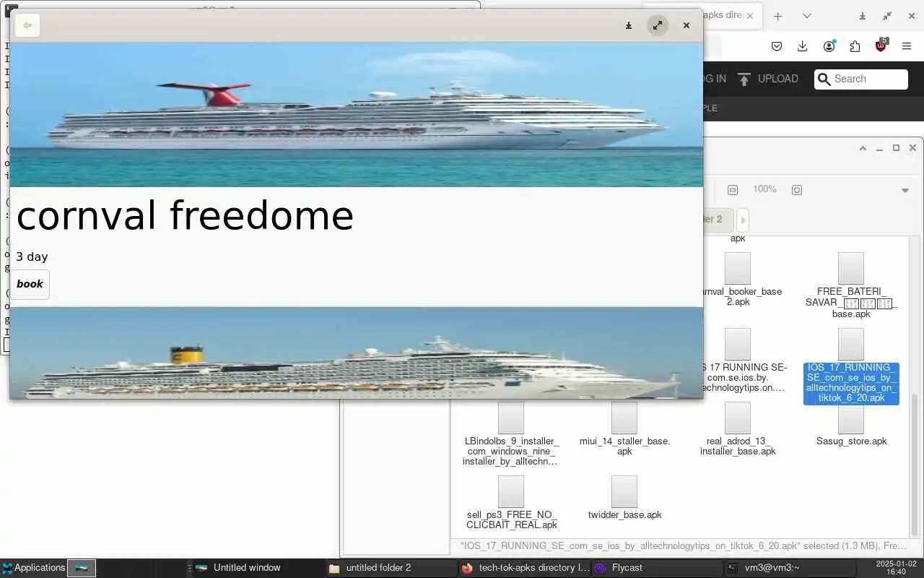Expand Firefox list all tabs dropdown
The image size is (924, 578).
point(807,16)
